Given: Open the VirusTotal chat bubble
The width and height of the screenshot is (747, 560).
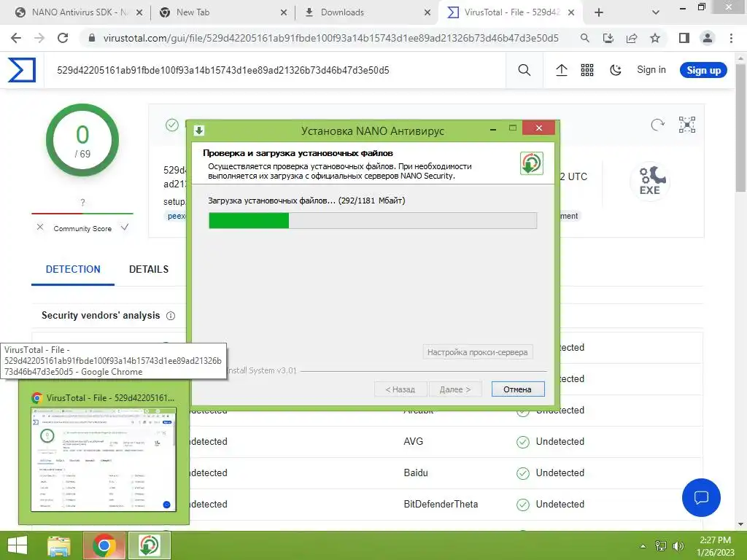Looking at the screenshot, I should tap(701, 497).
